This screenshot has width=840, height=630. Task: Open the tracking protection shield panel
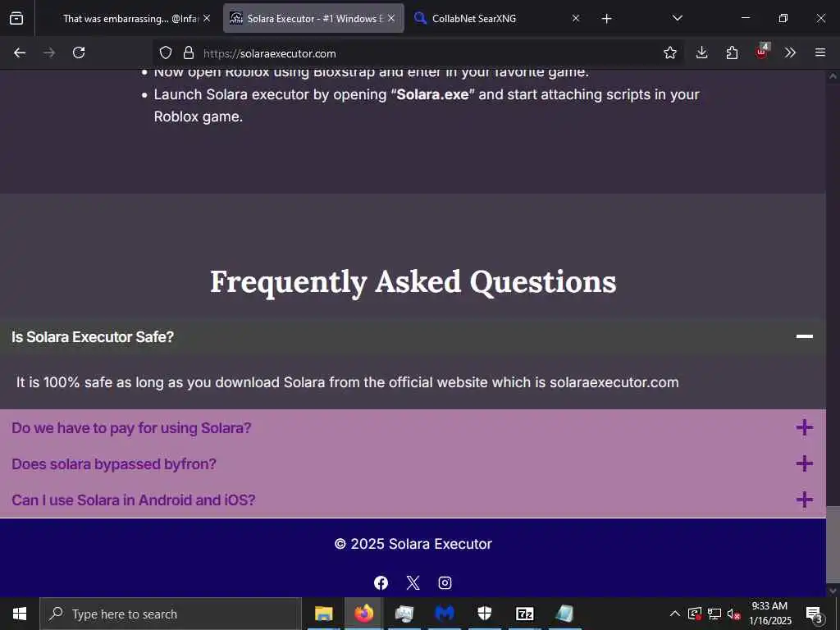[x=166, y=52]
